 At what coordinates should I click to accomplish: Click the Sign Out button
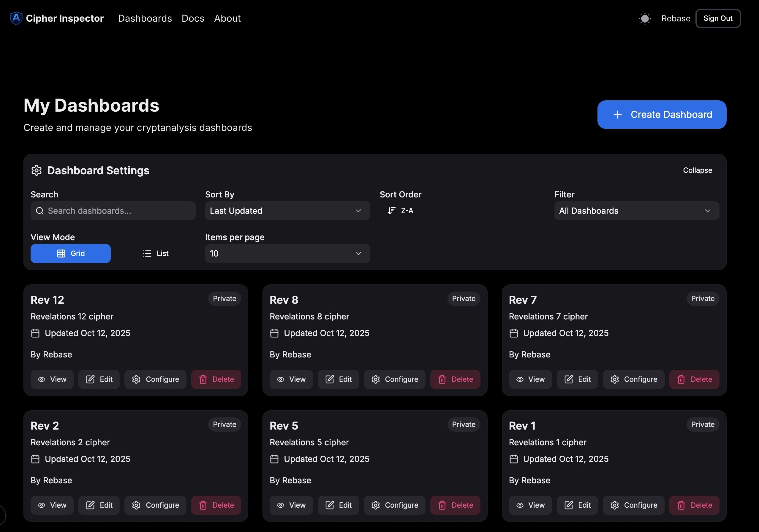coord(718,18)
